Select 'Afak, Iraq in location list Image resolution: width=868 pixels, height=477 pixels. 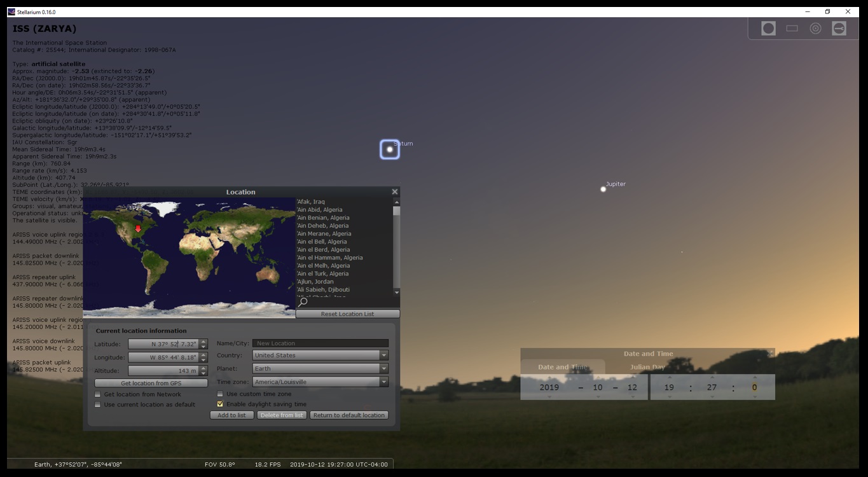(344, 202)
